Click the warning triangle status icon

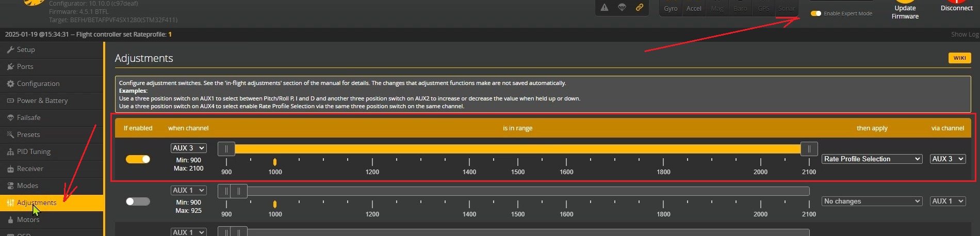(605, 7)
